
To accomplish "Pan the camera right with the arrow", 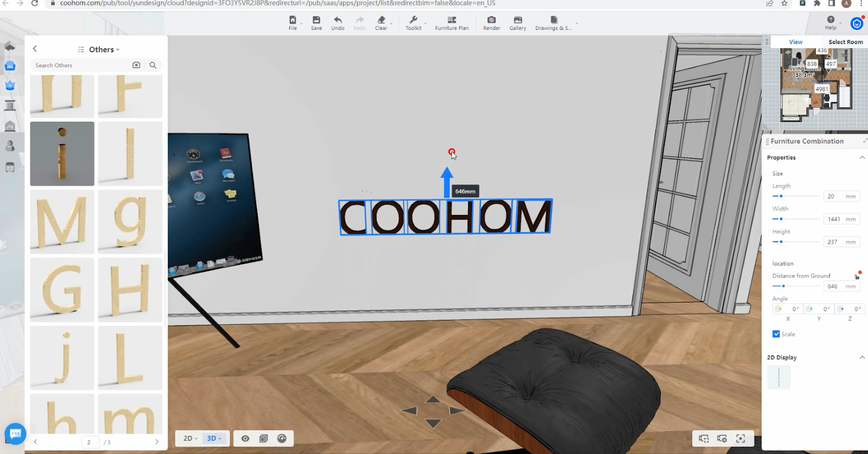I will click(x=457, y=411).
